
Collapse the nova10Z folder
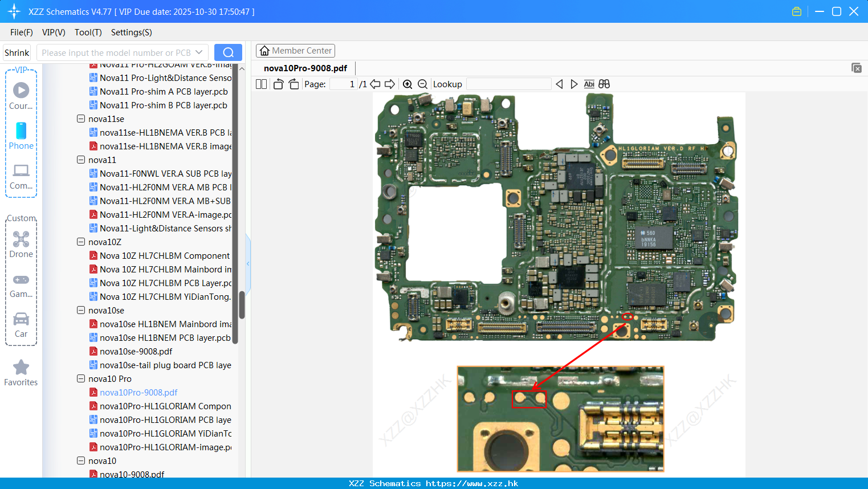pos(81,242)
